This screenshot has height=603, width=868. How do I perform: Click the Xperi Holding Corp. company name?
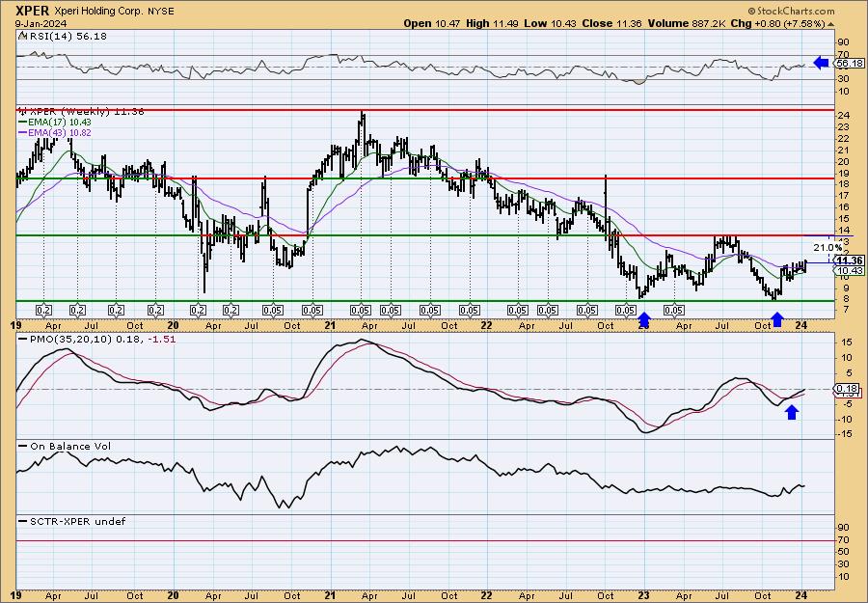[99, 11]
